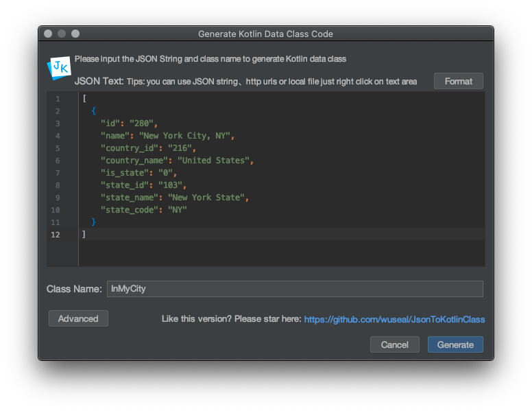Cancel the dialog
This screenshot has height=411, width=532.
[394, 344]
